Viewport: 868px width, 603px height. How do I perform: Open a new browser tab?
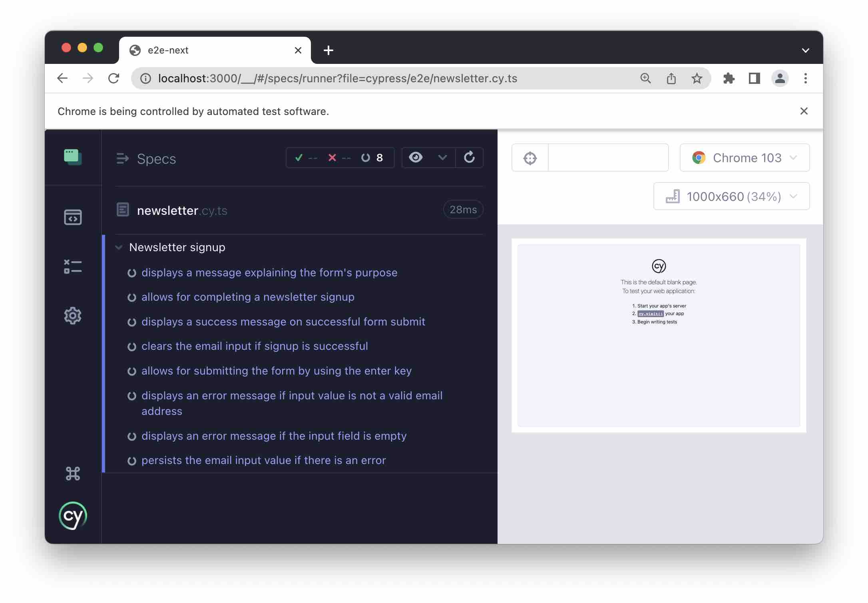tap(328, 50)
